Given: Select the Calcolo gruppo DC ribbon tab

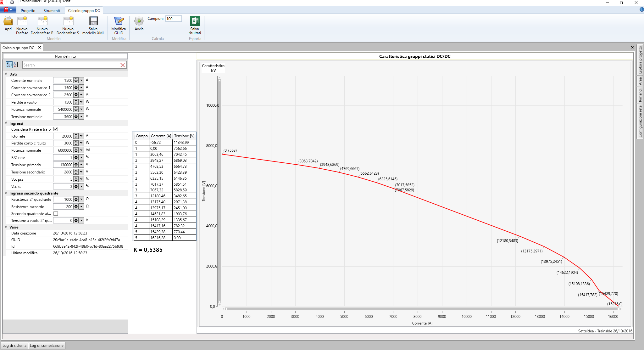Looking at the screenshot, I should pyautogui.click(x=84, y=10).
